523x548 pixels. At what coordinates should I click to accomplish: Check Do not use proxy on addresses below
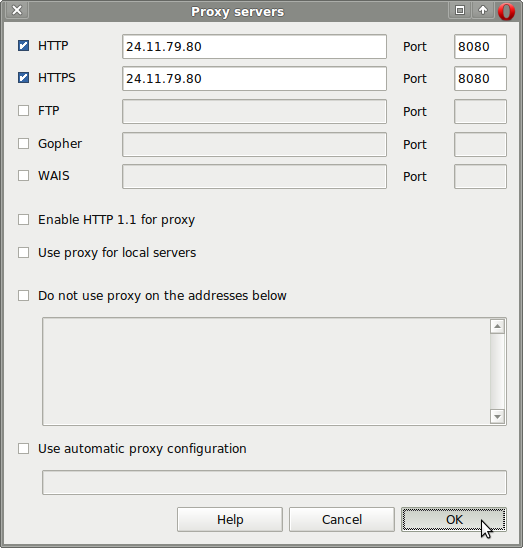[x=23, y=295]
